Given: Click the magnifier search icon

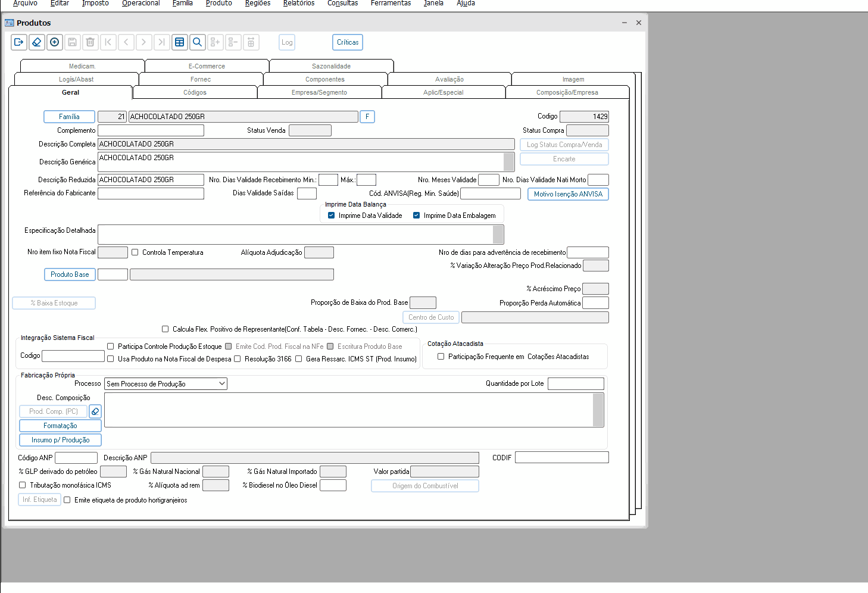Looking at the screenshot, I should 198,42.
